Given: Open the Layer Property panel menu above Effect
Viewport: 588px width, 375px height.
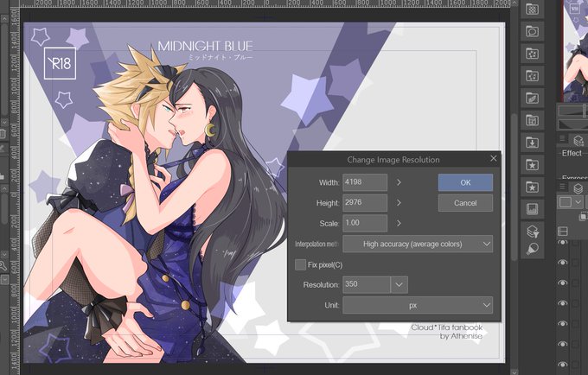Looking at the screenshot, I should point(562,138).
